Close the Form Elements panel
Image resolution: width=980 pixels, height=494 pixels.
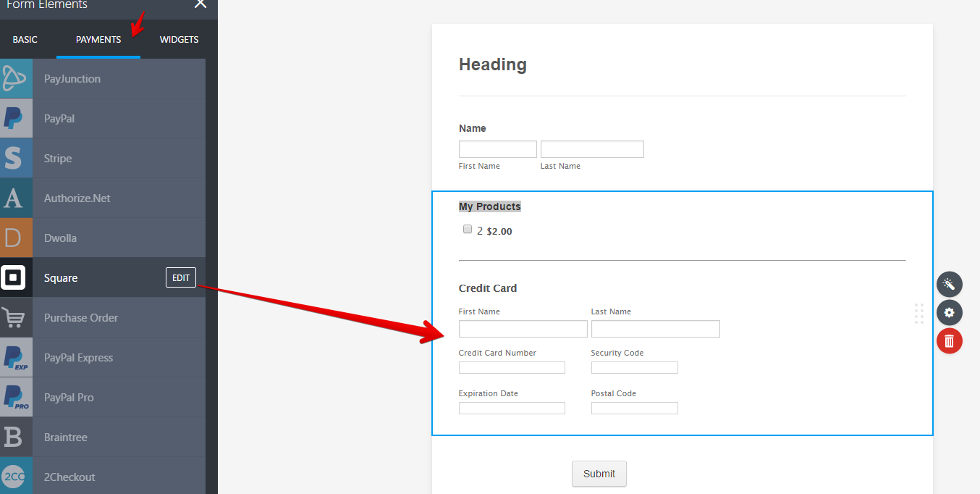point(200,4)
